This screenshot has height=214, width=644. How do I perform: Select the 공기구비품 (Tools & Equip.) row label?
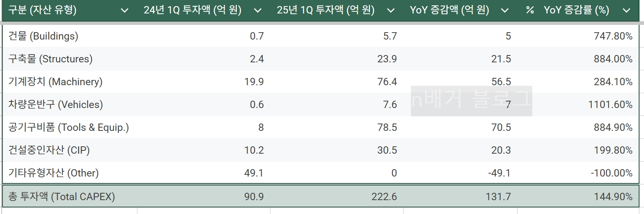[x=69, y=127]
